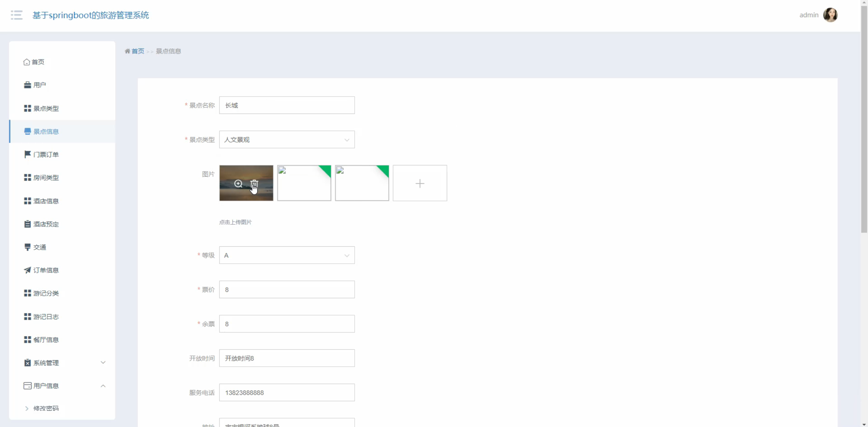
Task: Go to 用户 menu item
Action: (x=39, y=85)
